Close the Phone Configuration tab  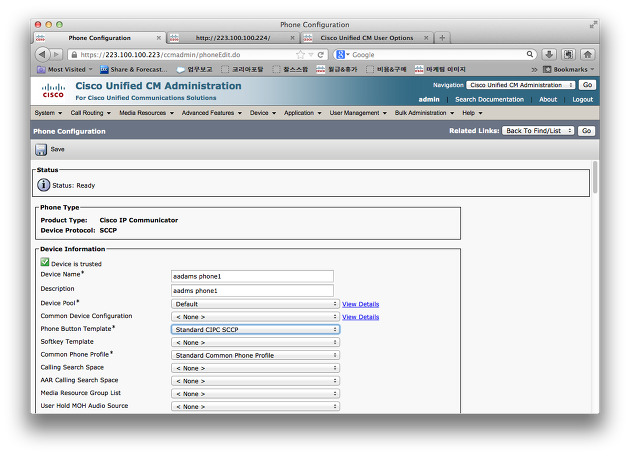[x=159, y=38]
